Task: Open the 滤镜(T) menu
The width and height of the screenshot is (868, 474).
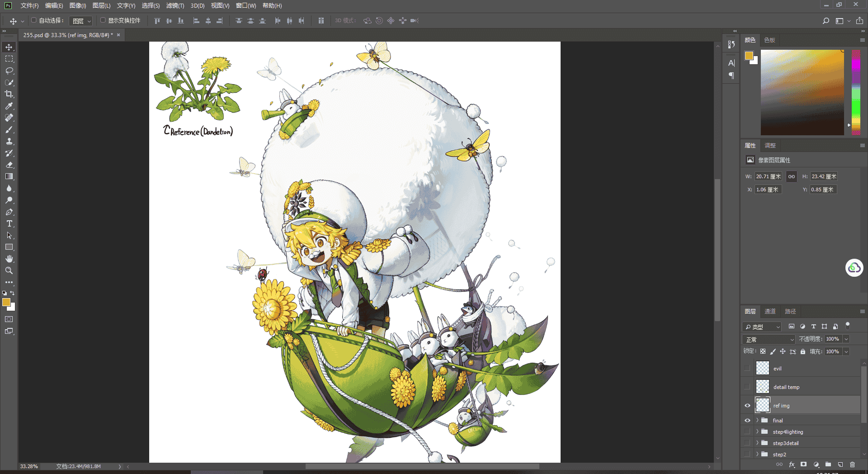Action: click(175, 6)
